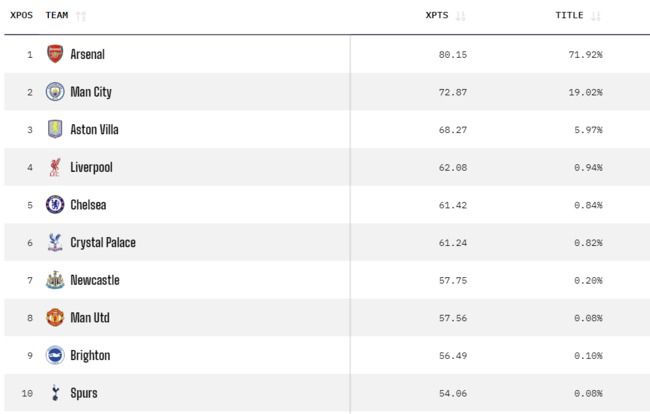Screen dimensions: 650x414
Task: Click the TEAM column header label
Action: coord(57,16)
